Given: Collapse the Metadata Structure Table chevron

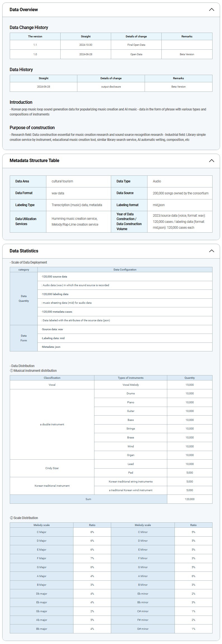Looking at the screenshot, I should click(211, 161).
